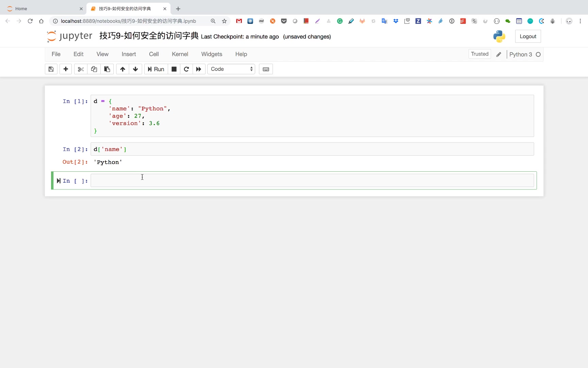Cut selected cells with scissors icon
The image size is (588, 368).
pyautogui.click(x=81, y=69)
